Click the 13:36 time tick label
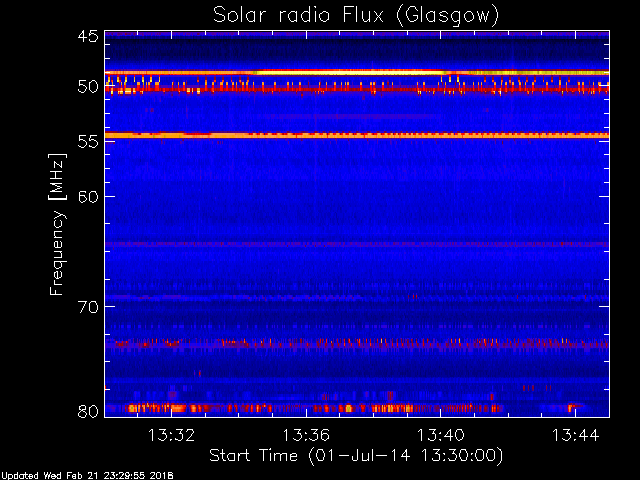 306,436
